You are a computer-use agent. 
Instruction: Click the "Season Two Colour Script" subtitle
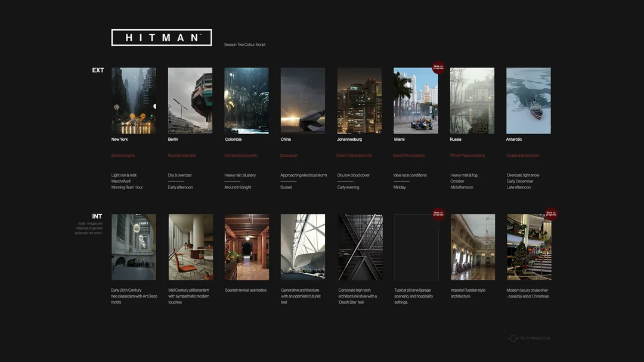[245, 44]
